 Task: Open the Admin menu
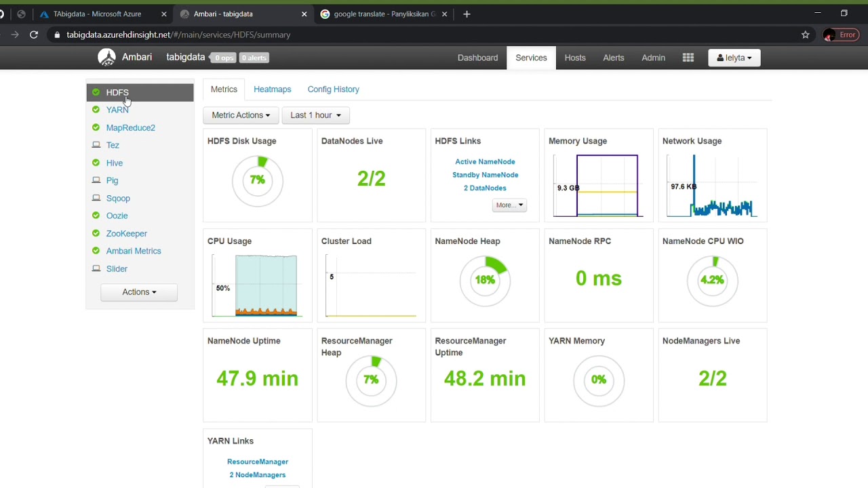(x=653, y=58)
